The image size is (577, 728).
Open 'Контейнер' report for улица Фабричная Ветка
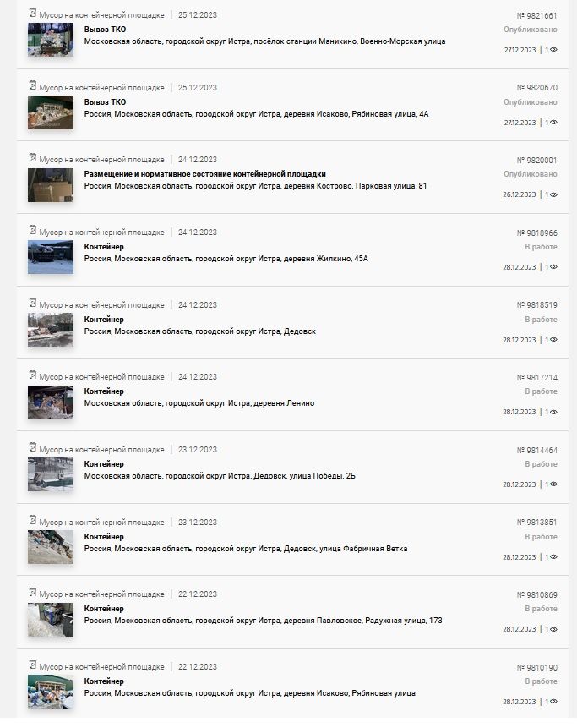pyautogui.click(x=104, y=537)
